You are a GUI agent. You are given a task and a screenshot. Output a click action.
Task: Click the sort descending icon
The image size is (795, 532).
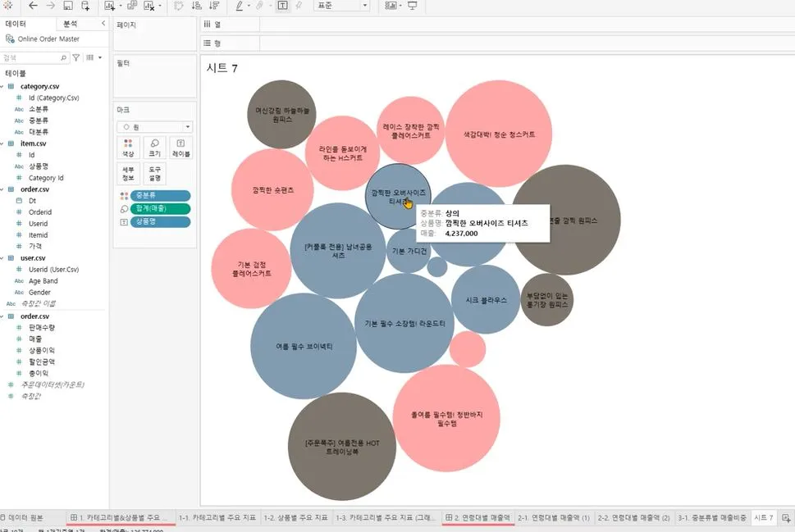click(214, 6)
